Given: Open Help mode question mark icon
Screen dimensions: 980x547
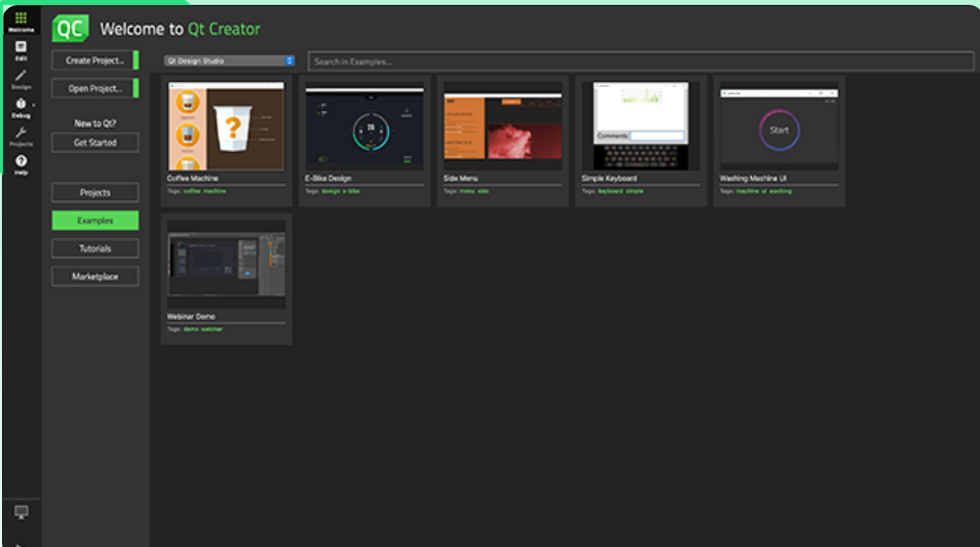Looking at the screenshot, I should click(x=20, y=163).
